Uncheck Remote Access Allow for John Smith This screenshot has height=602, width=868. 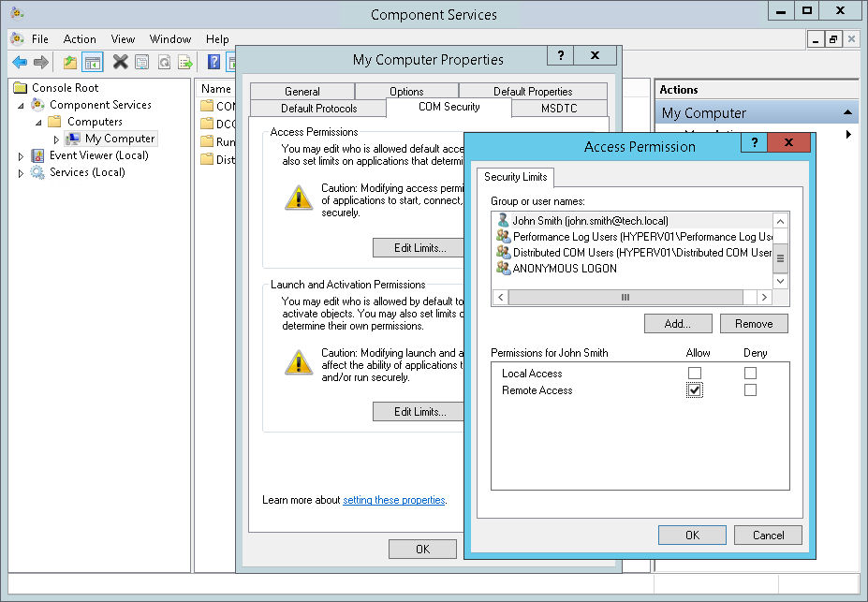[x=696, y=390]
